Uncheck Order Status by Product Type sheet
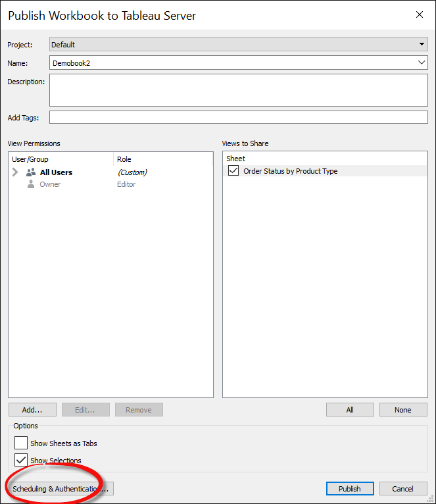 tap(233, 170)
